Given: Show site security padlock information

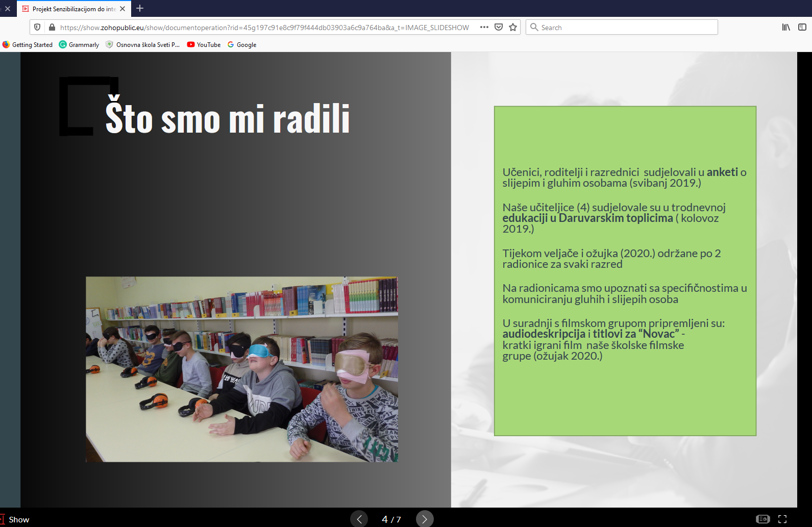Looking at the screenshot, I should tap(52, 28).
